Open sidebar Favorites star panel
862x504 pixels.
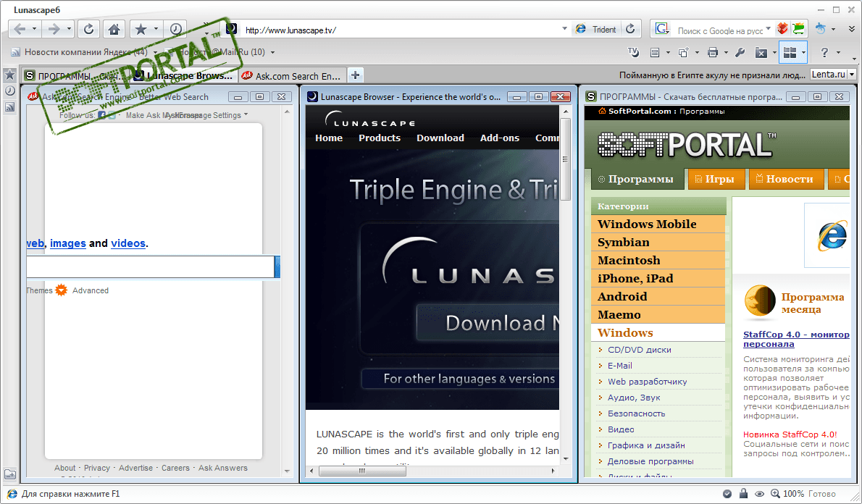[x=10, y=75]
